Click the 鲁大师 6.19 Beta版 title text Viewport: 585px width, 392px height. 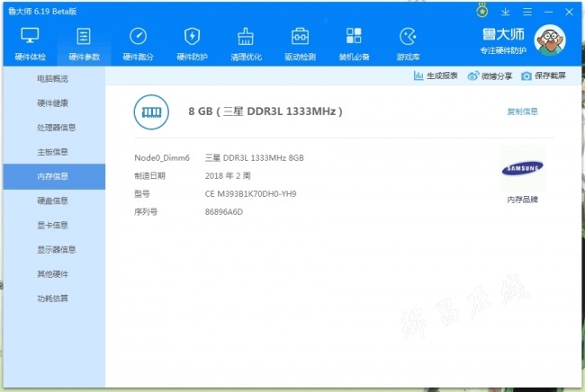pyautogui.click(x=42, y=12)
